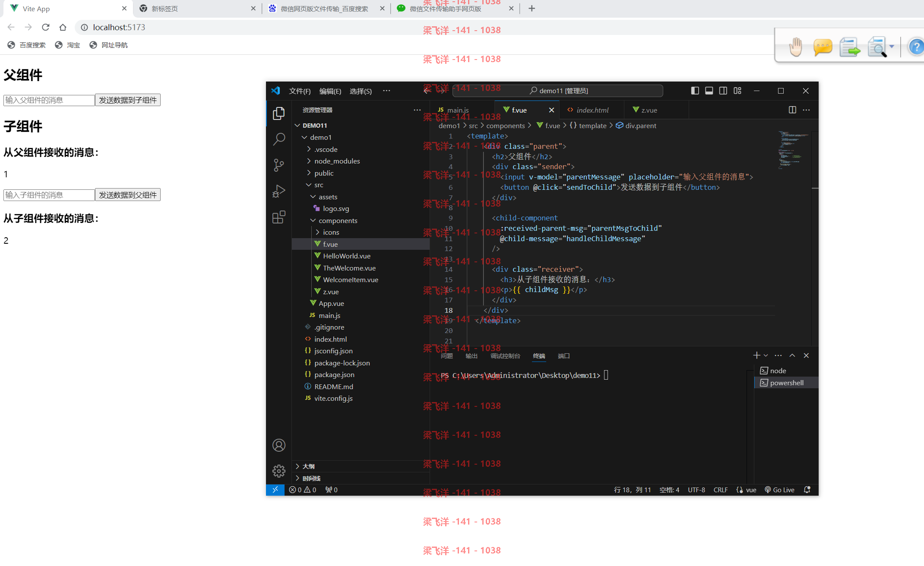924x566 pixels.
Task: Click the child message input field
Action: pyautogui.click(x=49, y=195)
